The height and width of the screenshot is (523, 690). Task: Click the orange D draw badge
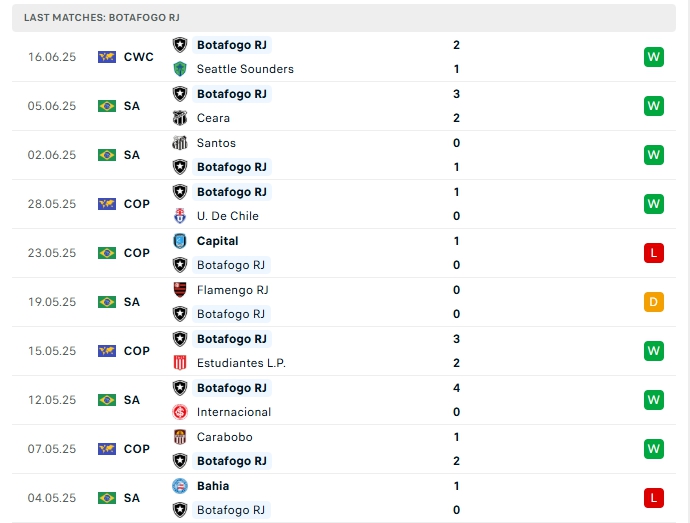pyautogui.click(x=654, y=302)
